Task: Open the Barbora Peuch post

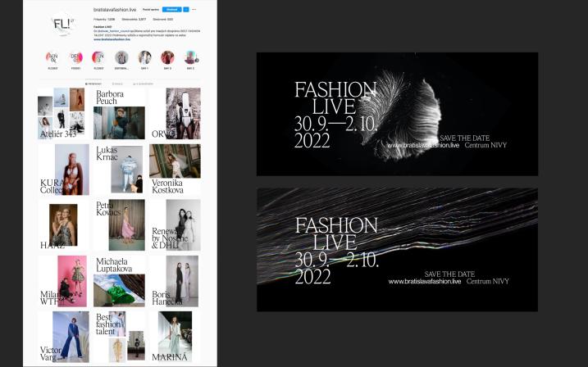Action: (x=119, y=114)
